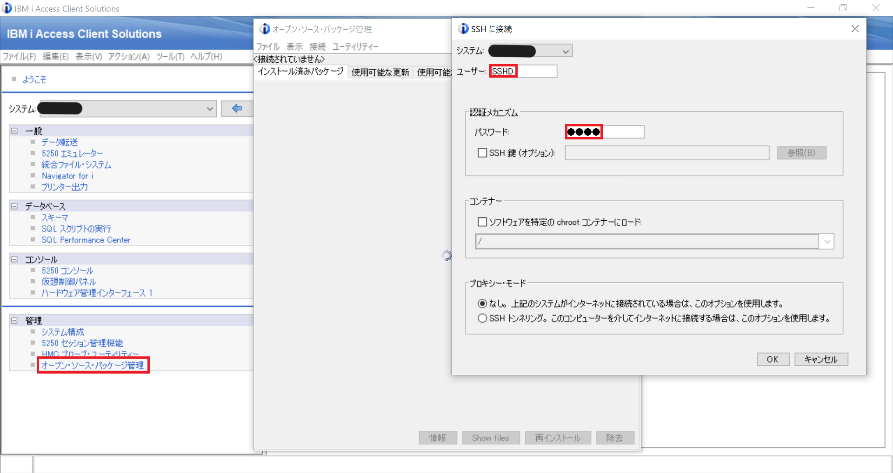
Task: Click the 情報 button in package window
Action: [437, 438]
